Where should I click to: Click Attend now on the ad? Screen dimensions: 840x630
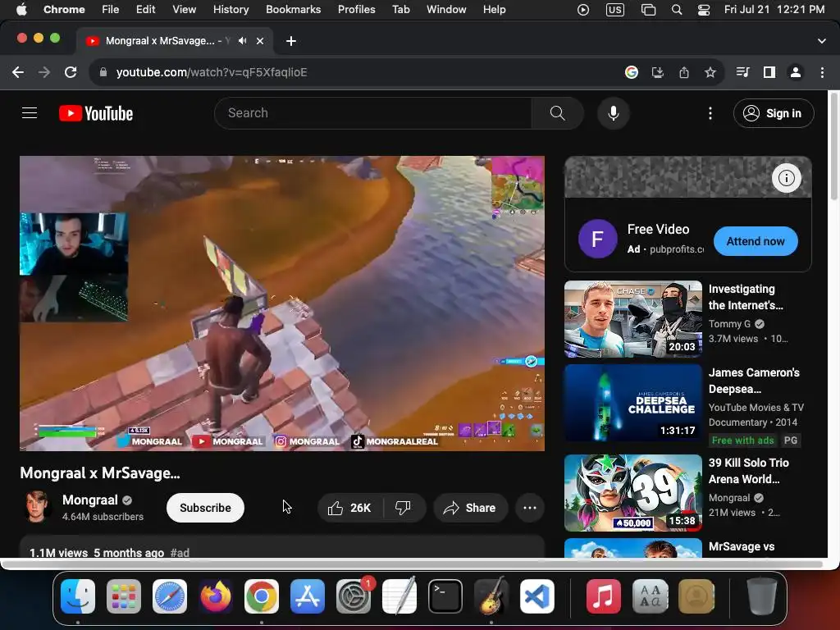point(756,241)
